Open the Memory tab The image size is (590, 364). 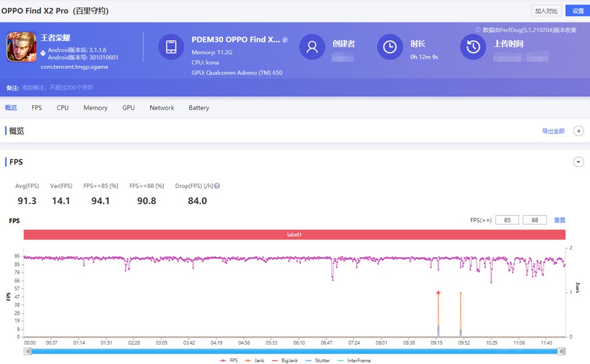click(x=96, y=107)
